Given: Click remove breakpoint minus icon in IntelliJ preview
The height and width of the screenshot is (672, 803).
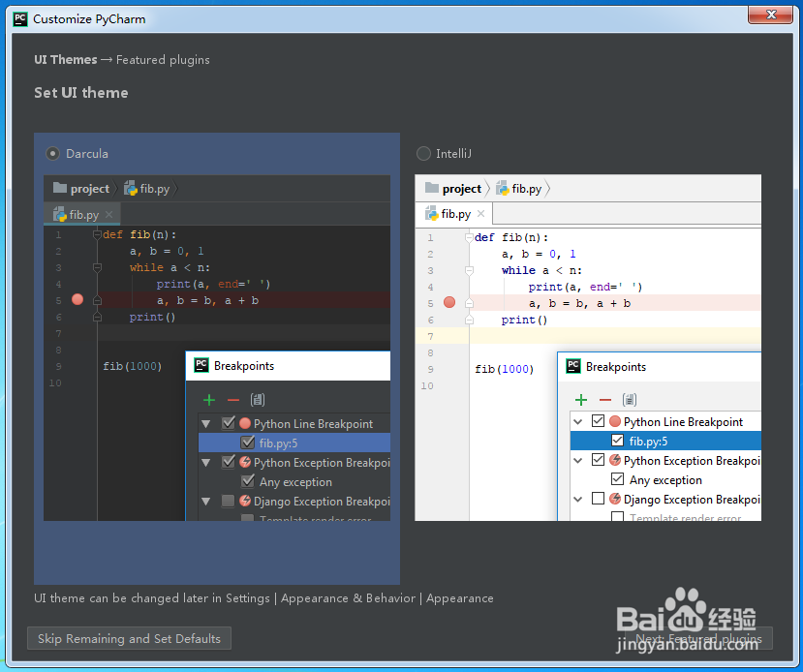Looking at the screenshot, I should pos(604,400).
